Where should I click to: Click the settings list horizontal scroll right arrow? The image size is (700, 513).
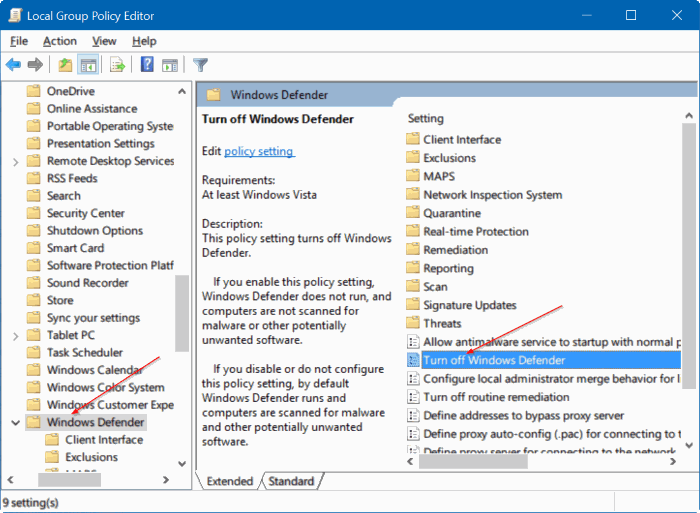(x=673, y=462)
